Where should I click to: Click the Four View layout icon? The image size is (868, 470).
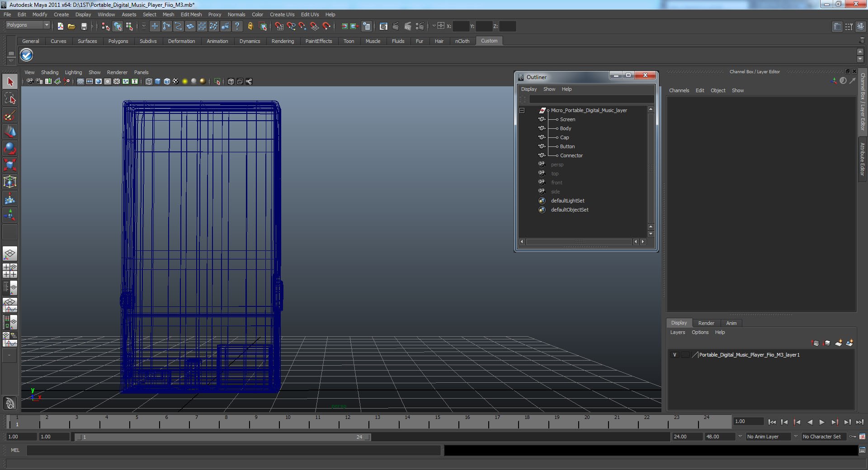point(10,270)
